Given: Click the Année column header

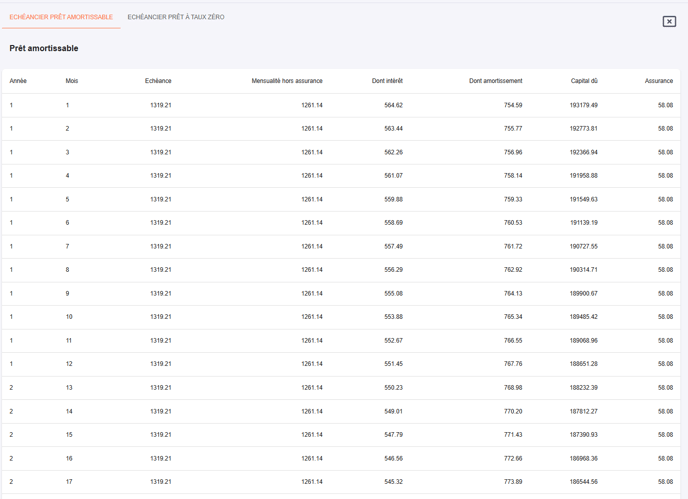Looking at the screenshot, I should tap(18, 81).
